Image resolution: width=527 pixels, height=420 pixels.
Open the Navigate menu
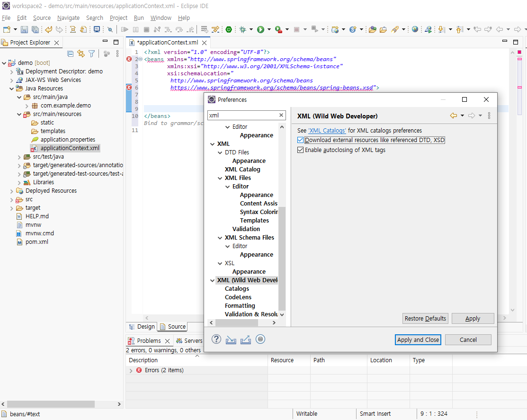[x=68, y=18]
